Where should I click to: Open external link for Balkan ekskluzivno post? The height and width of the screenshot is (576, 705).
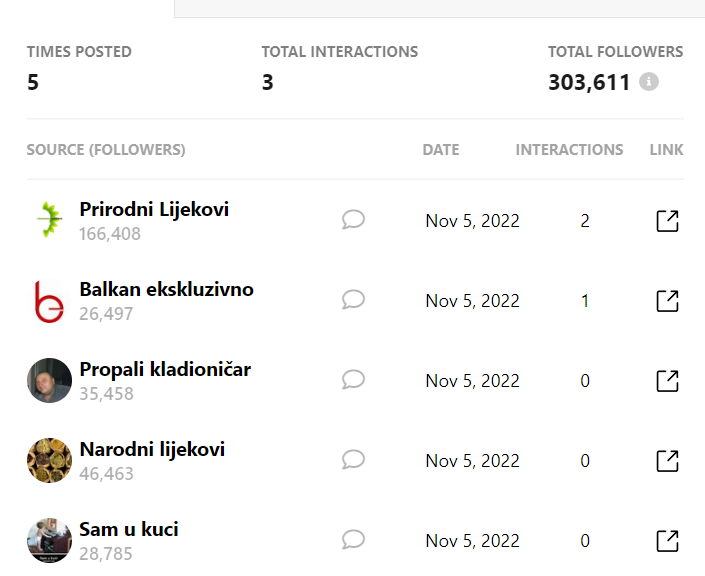click(x=668, y=301)
